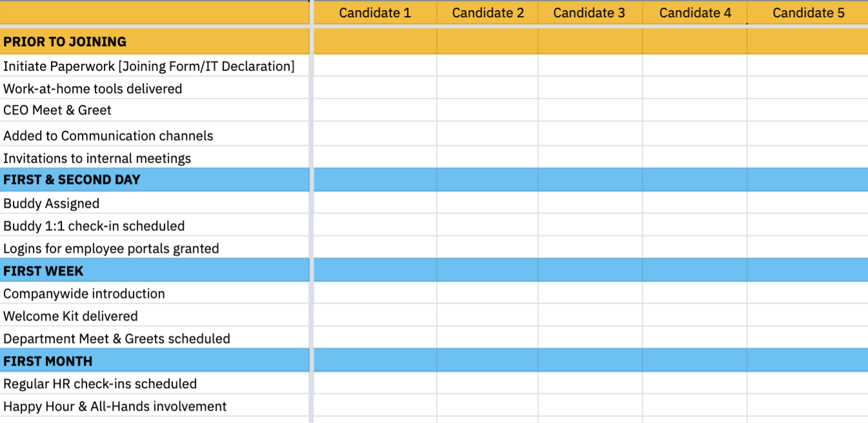Select the Added to Communication channels cell
The width and height of the screenshot is (868, 423).
click(x=108, y=136)
